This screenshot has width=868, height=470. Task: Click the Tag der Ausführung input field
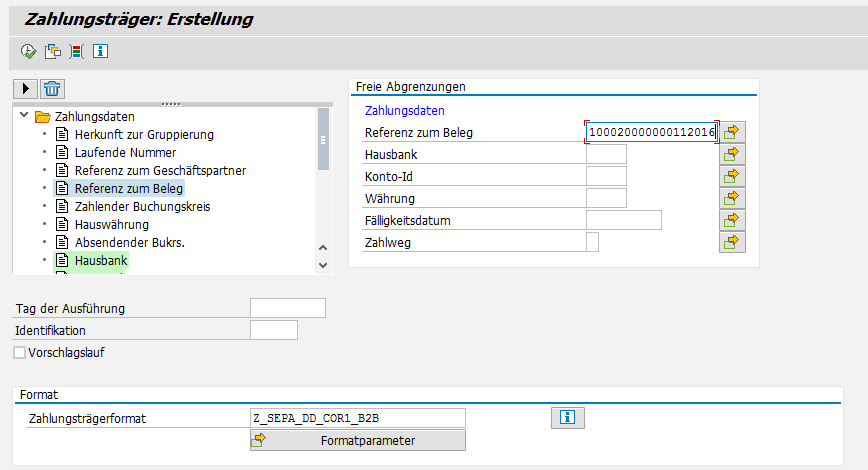coord(287,308)
